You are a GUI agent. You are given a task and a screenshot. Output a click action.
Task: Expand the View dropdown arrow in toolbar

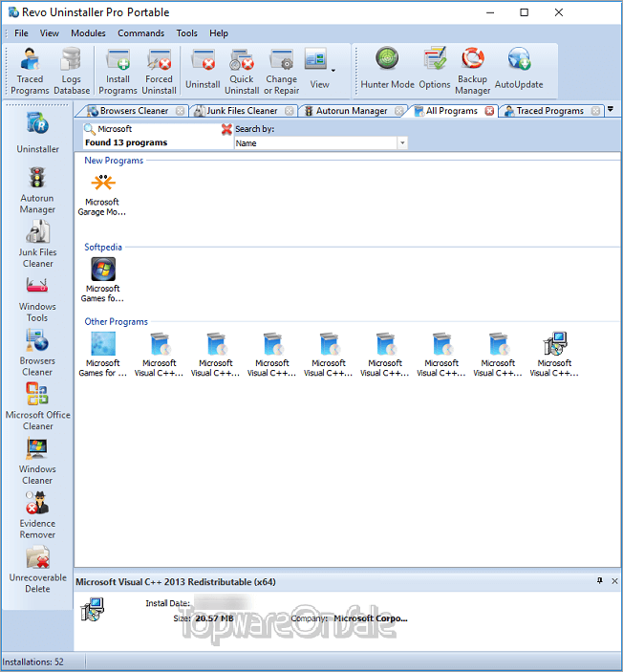[333, 71]
